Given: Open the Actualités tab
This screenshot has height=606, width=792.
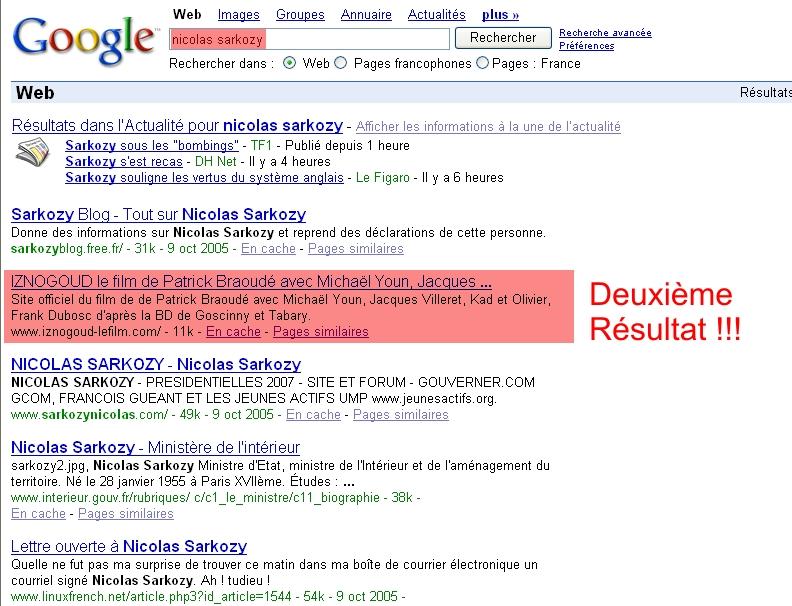Looking at the screenshot, I should 436,15.
